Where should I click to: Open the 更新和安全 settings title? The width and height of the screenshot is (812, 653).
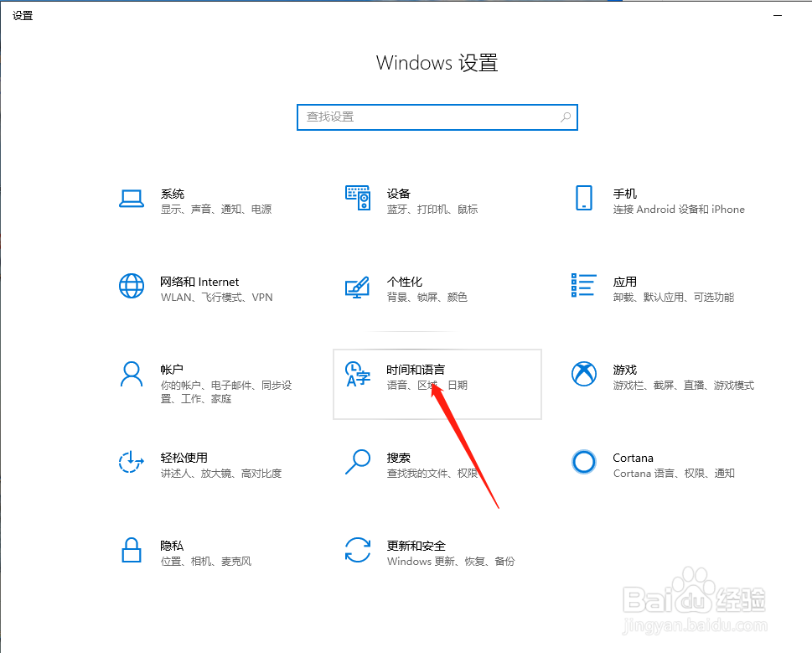[x=416, y=546]
